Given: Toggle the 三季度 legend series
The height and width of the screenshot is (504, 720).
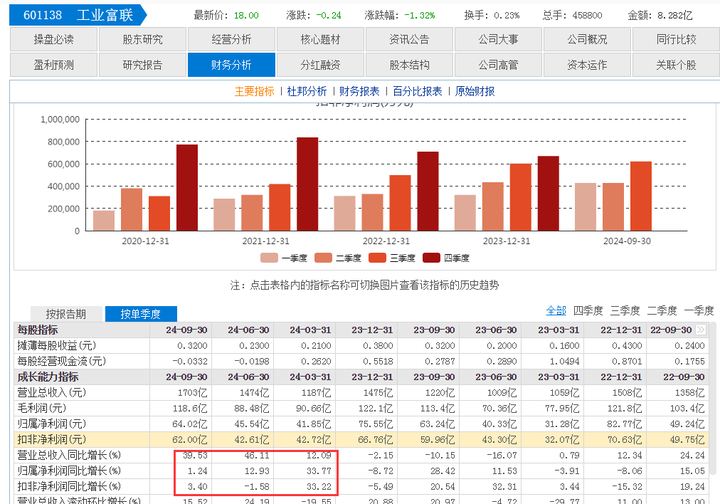Looking at the screenshot, I should (392, 258).
